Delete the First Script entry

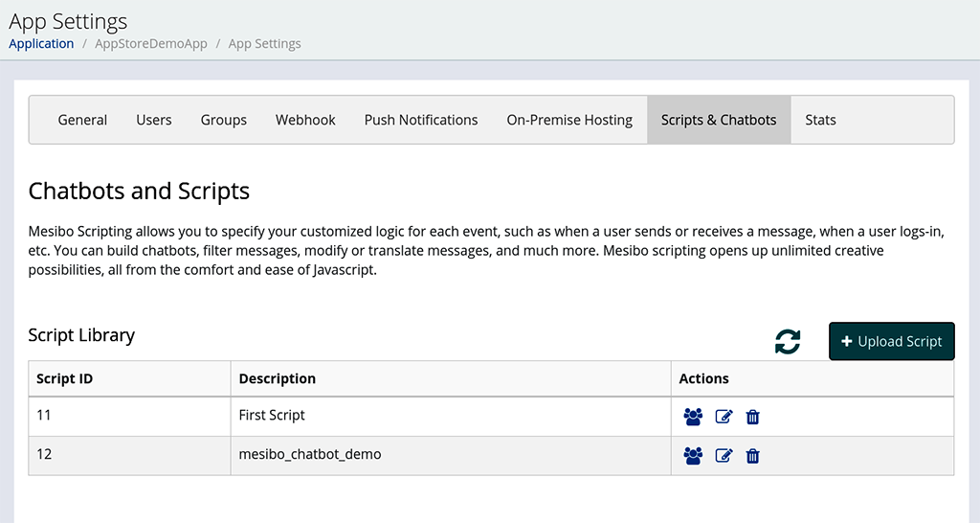[752, 417]
